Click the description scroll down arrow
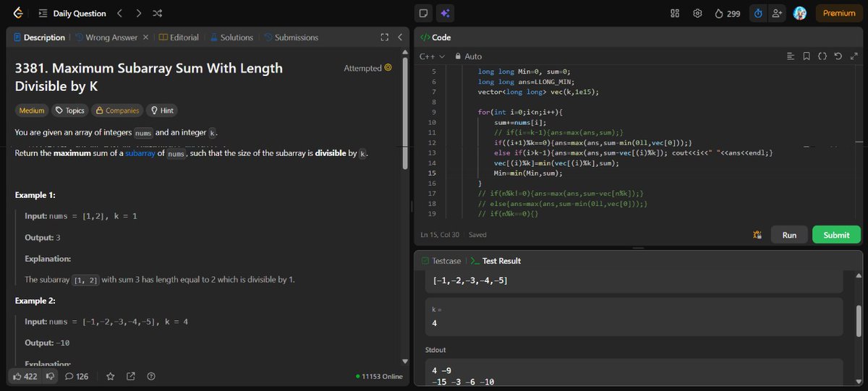Screen dimensions: 868x391 tap(405, 361)
